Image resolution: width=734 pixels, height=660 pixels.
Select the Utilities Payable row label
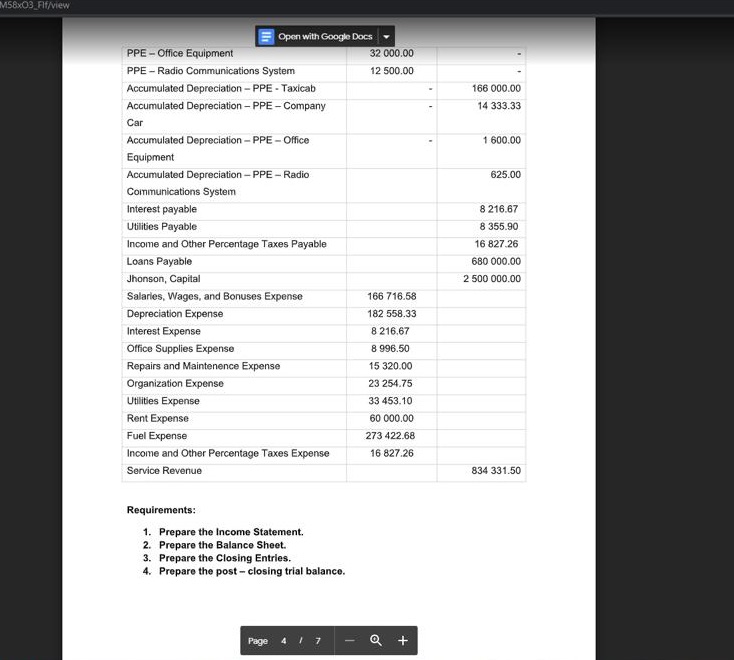pos(161,227)
